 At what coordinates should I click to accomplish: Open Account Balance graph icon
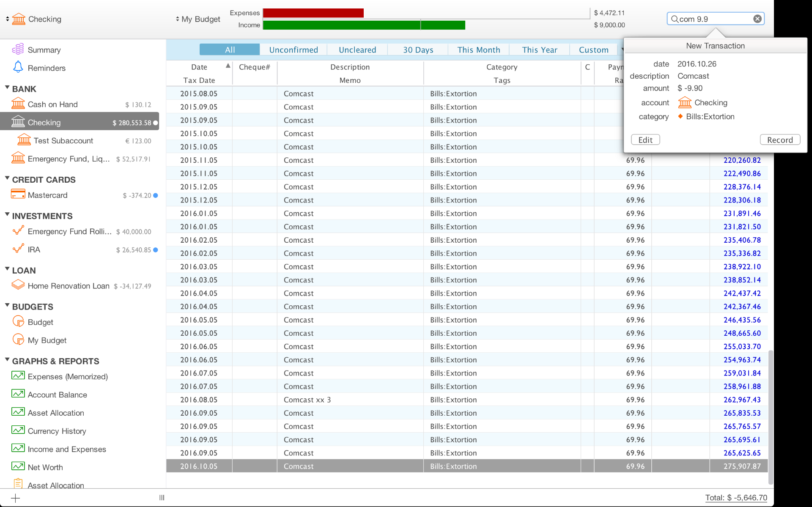(x=18, y=394)
